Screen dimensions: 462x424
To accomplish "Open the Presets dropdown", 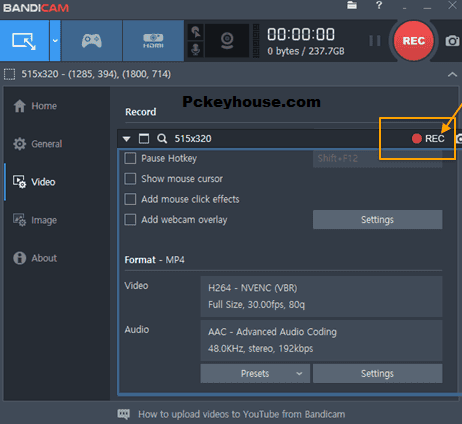I will point(255,373).
